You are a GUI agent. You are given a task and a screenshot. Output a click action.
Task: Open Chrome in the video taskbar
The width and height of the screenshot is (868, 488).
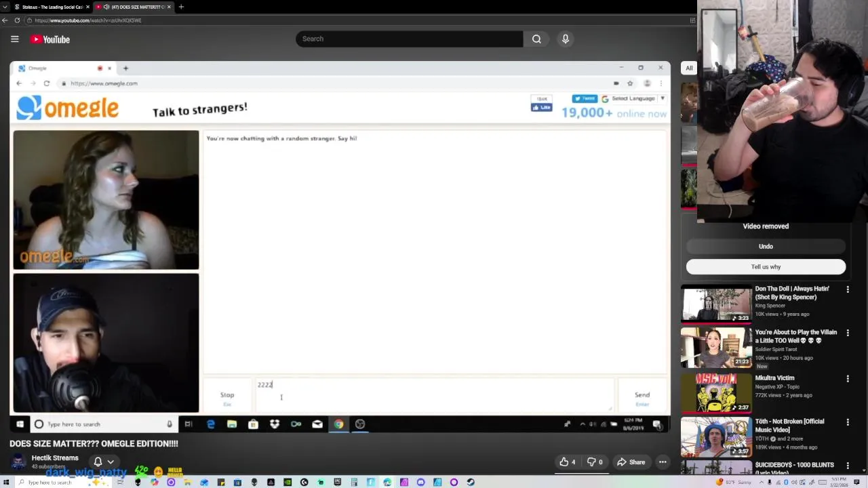[338, 424]
